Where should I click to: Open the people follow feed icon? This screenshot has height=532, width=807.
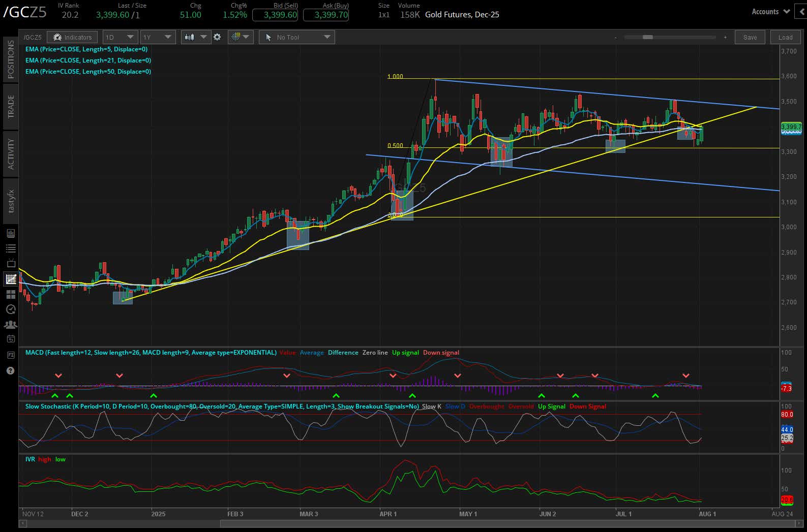click(x=11, y=324)
